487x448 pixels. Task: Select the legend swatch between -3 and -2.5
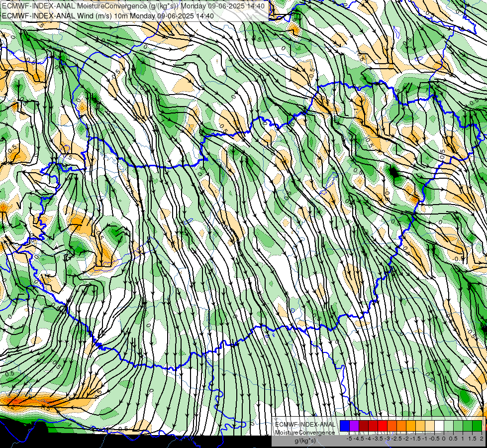(x=392, y=426)
